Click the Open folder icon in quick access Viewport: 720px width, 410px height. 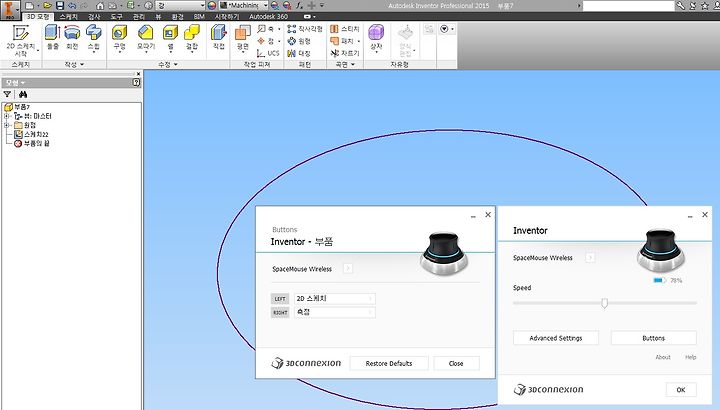[47, 6]
